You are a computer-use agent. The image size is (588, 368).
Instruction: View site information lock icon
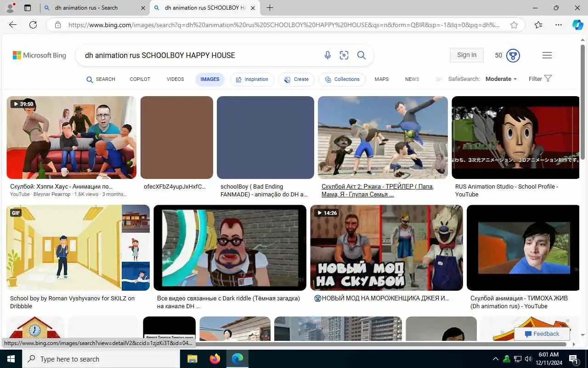(58, 25)
